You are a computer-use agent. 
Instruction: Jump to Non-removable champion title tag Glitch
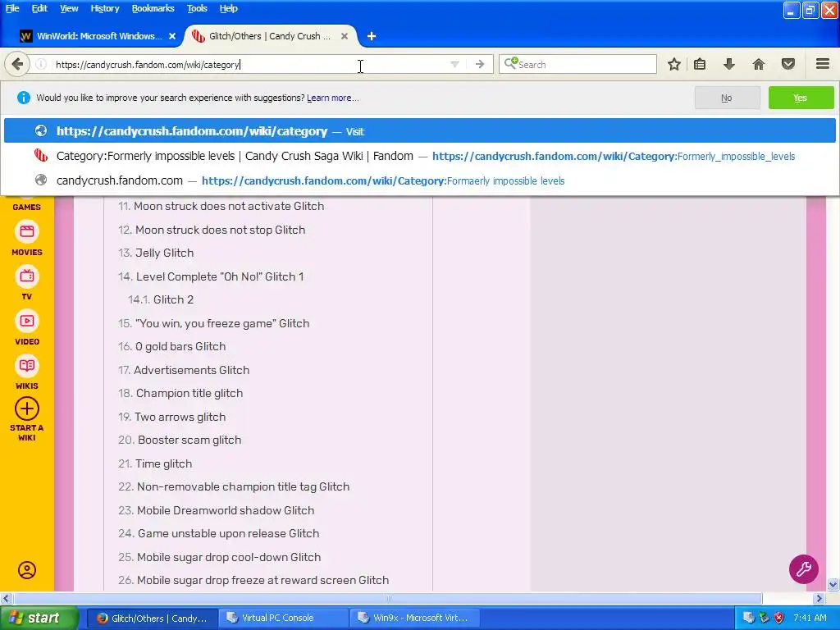pos(234,487)
